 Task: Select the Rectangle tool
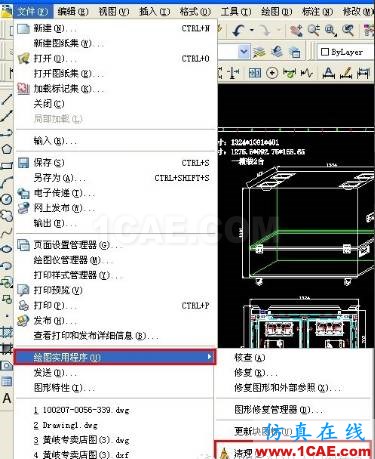tap(7, 166)
